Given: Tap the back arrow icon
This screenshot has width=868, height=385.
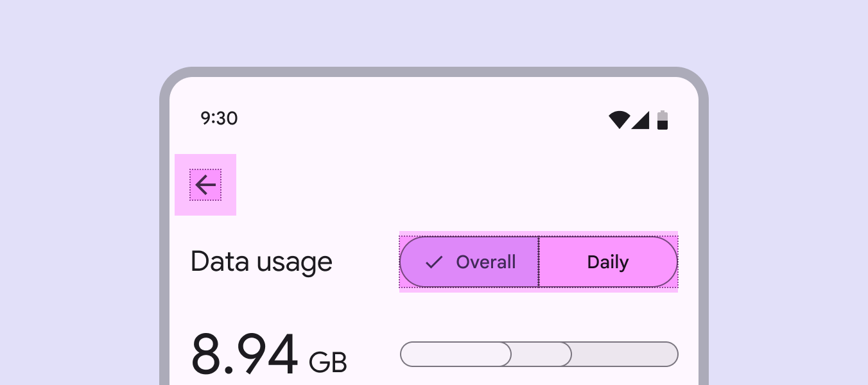Looking at the screenshot, I should 205,185.
